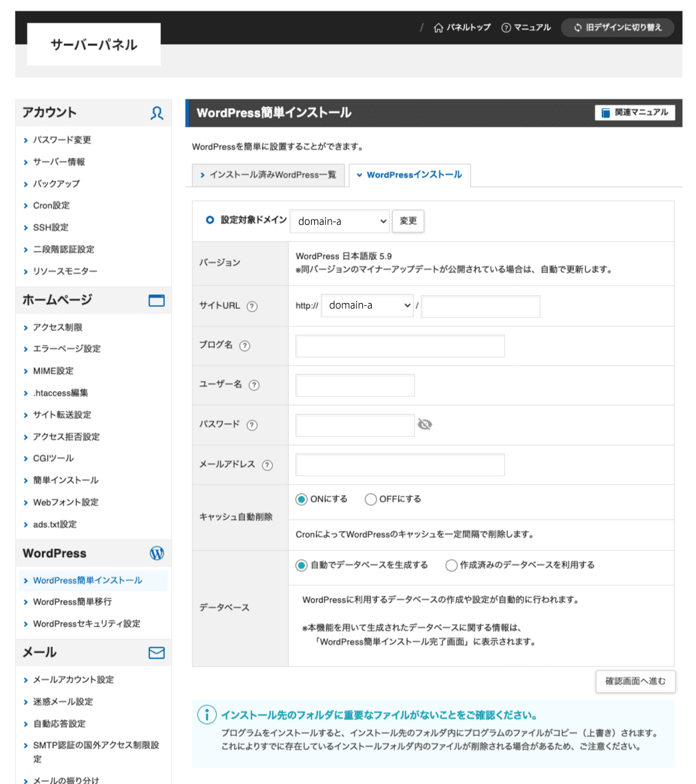Open .htaccess編集 in sidebar
The image size is (696, 784).
pos(61,393)
